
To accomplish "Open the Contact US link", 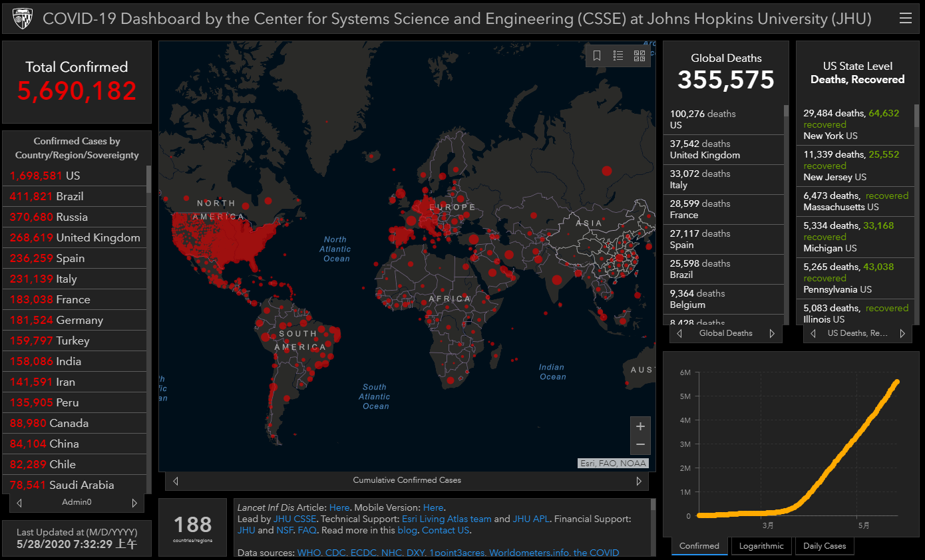I will tap(446, 530).
